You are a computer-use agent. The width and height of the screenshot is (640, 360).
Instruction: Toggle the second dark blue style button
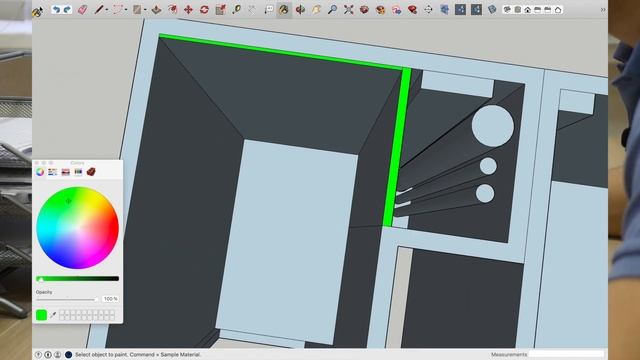pos(476,9)
